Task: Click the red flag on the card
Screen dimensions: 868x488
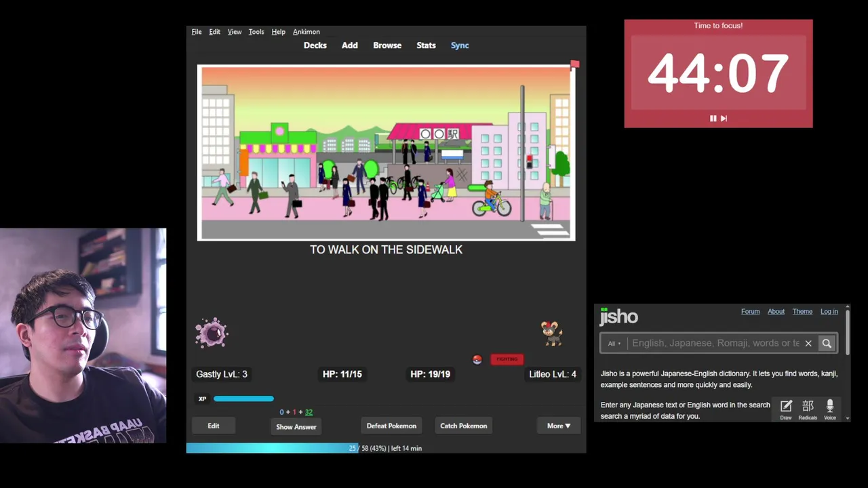Action: coord(574,64)
